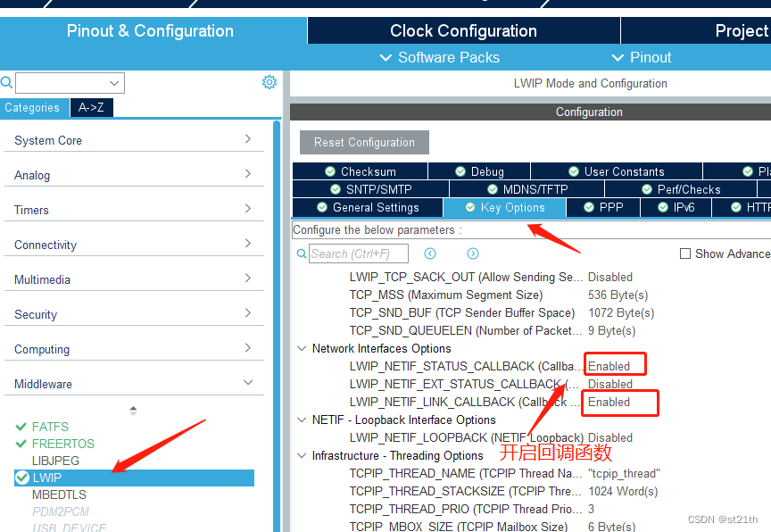Viewport: 771px width, 532px height.
Task: Expand the Connectivity category in left panel
Action: 134,244
